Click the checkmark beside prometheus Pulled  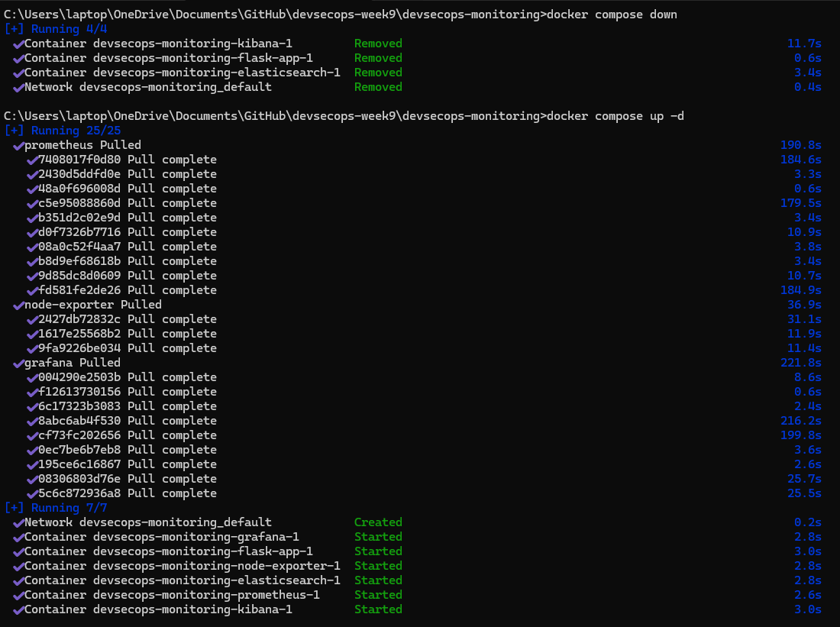tap(18, 145)
